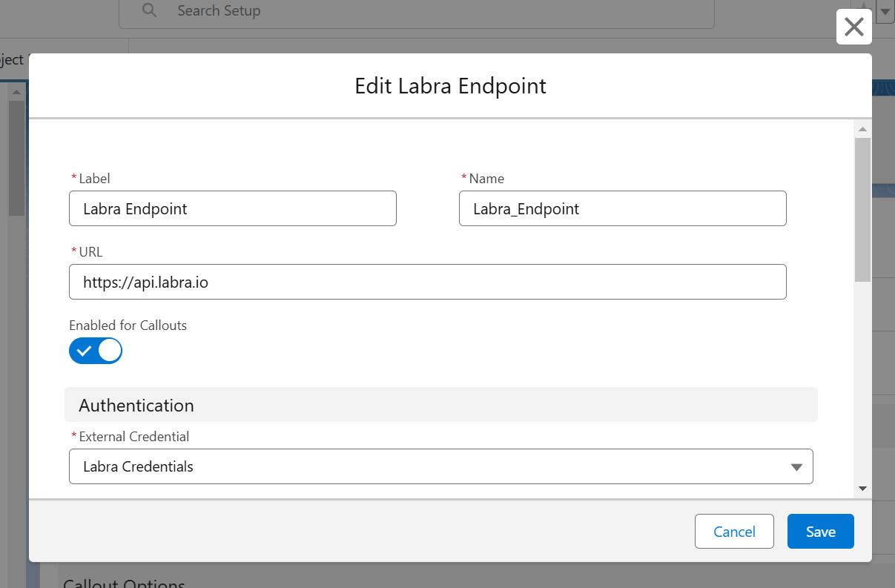Click the Enabled for Callouts label

pyautogui.click(x=128, y=326)
